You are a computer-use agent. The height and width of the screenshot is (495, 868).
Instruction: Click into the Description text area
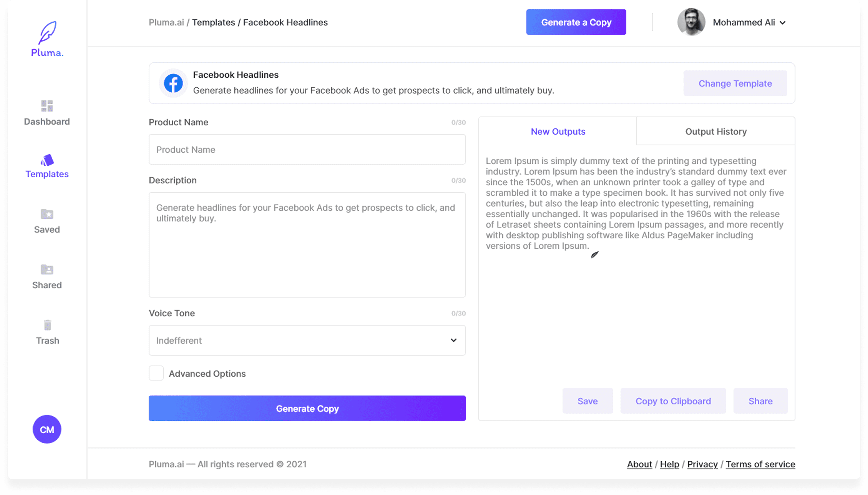pos(307,245)
